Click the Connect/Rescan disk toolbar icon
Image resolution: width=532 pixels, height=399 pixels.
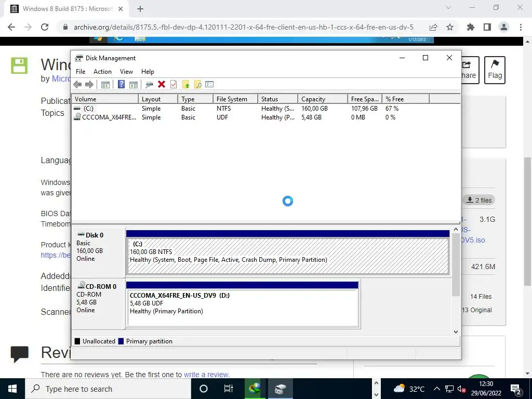(x=149, y=85)
